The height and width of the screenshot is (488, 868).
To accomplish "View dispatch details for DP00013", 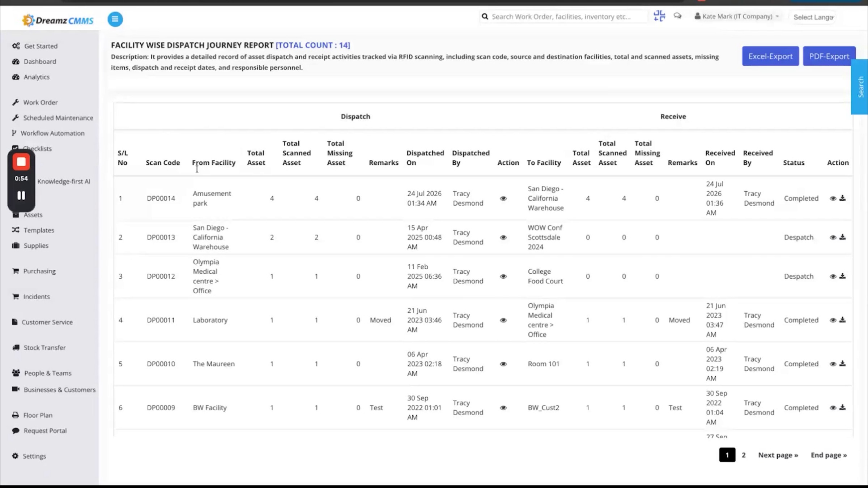I will 503,237.
